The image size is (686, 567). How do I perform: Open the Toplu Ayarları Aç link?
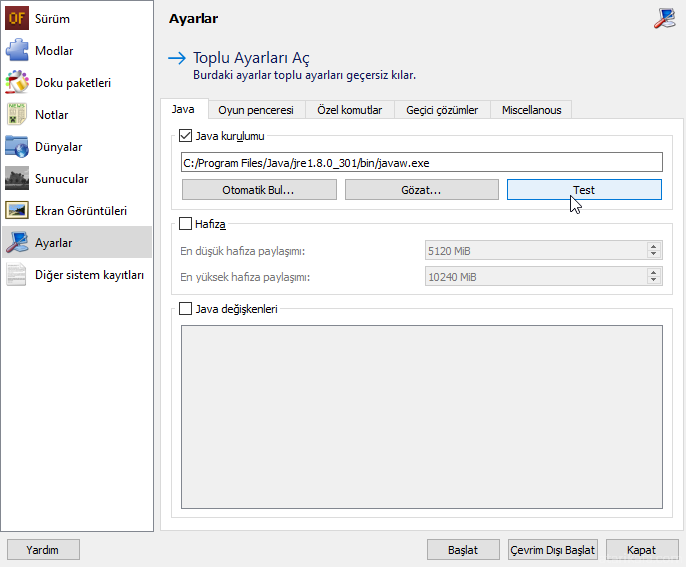click(x=251, y=58)
